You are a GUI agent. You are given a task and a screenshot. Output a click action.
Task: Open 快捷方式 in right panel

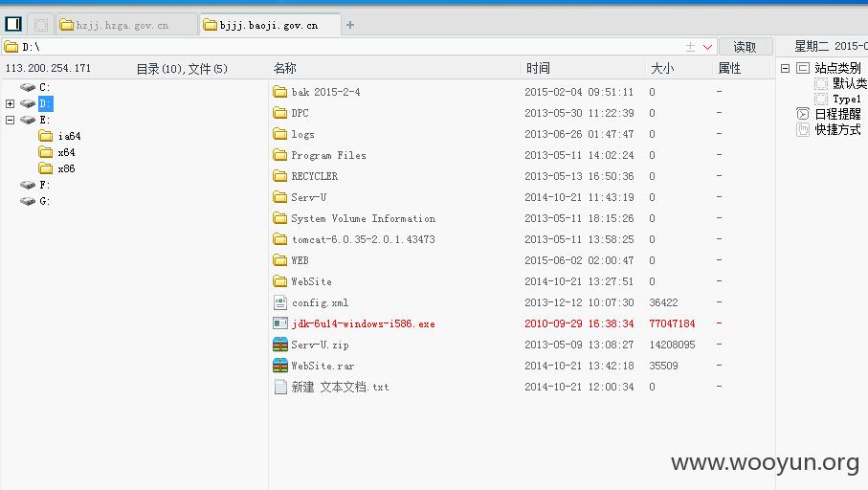837,129
